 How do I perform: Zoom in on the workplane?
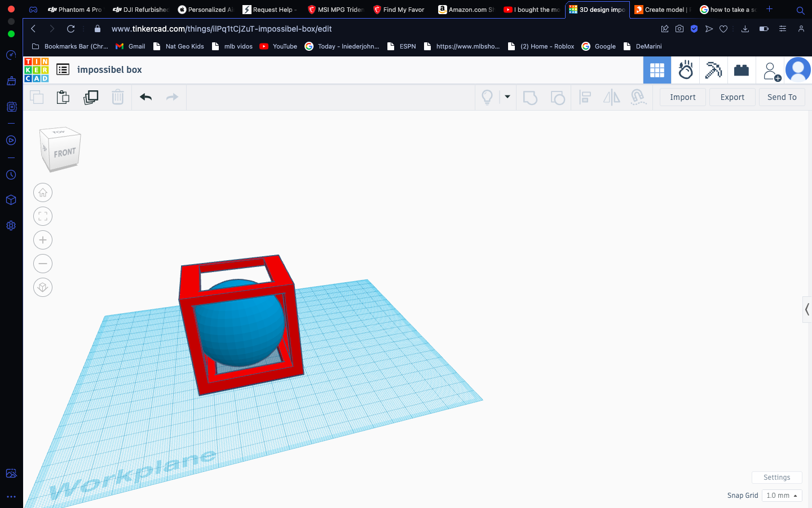pyautogui.click(x=43, y=240)
